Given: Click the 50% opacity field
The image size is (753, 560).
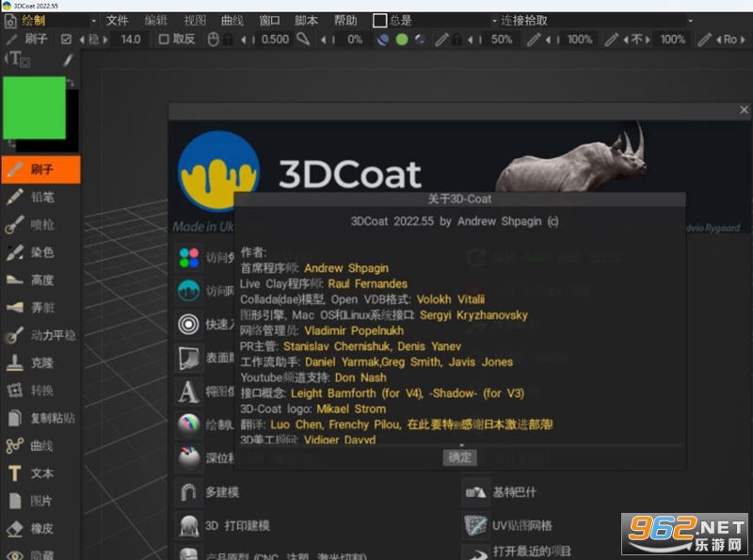Looking at the screenshot, I should click(502, 40).
